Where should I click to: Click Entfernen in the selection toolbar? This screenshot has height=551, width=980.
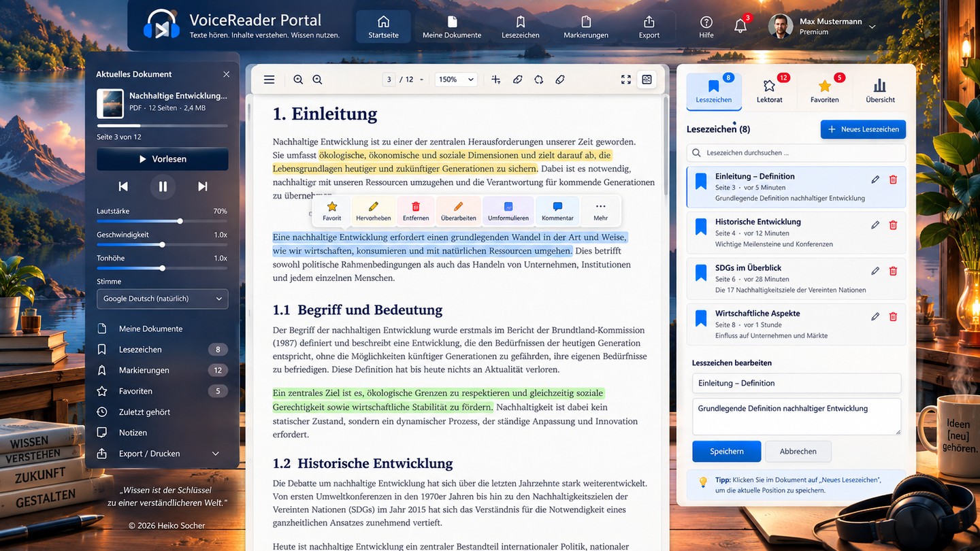(416, 211)
